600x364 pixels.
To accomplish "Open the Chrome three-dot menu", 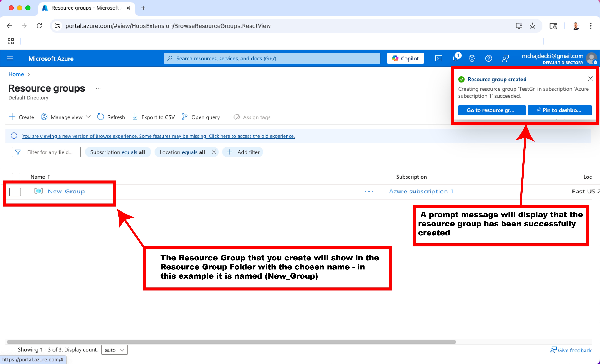I will click(591, 26).
